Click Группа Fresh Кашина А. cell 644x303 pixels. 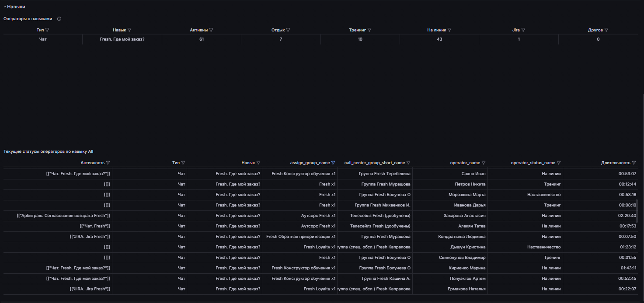point(386,279)
